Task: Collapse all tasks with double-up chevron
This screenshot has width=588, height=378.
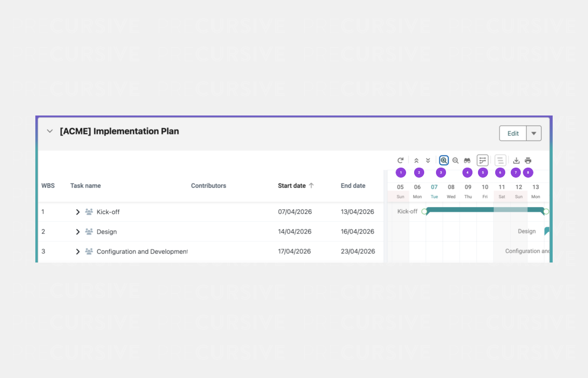Action: pyautogui.click(x=416, y=160)
